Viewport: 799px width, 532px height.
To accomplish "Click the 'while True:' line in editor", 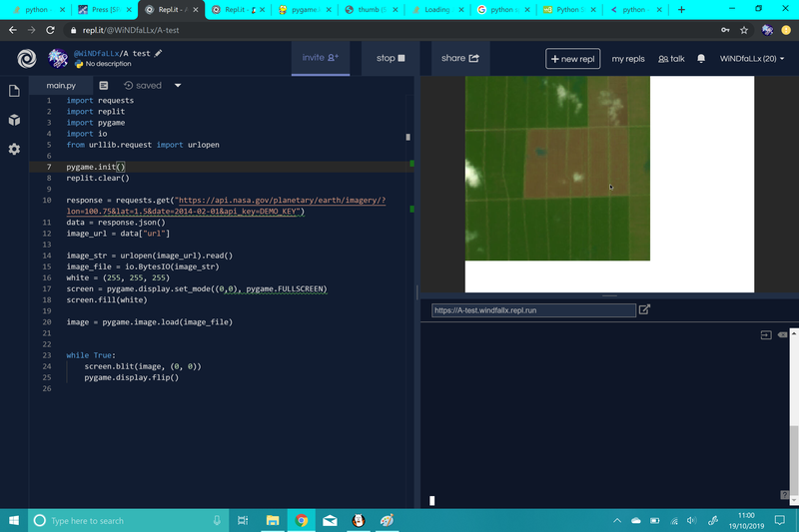I will [91, 355].
